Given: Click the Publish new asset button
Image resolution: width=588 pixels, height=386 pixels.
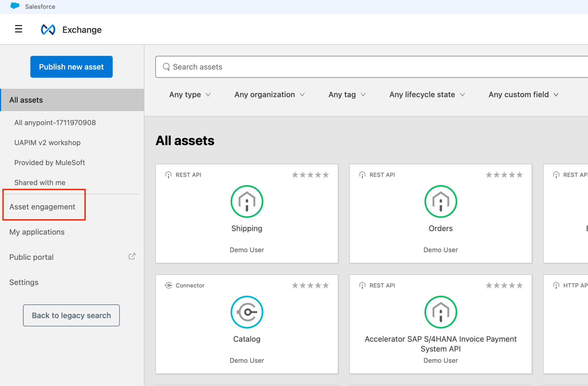Looking at the screenshot, I should coord(71,67).
